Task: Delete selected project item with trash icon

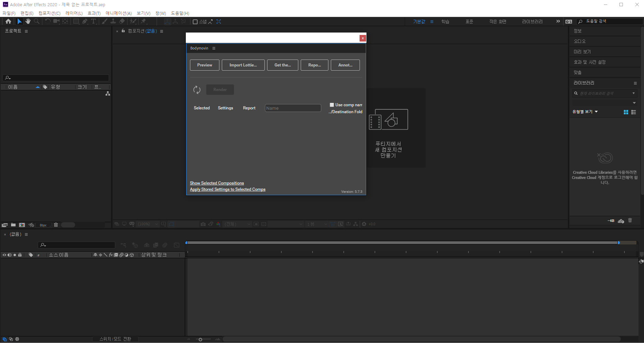Action: (x=56, y=225)
